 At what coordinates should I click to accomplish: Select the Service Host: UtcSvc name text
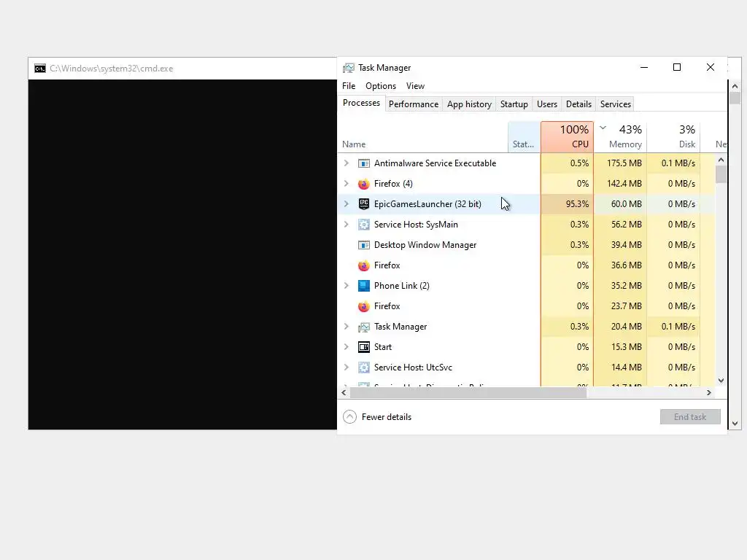[413, 367]
